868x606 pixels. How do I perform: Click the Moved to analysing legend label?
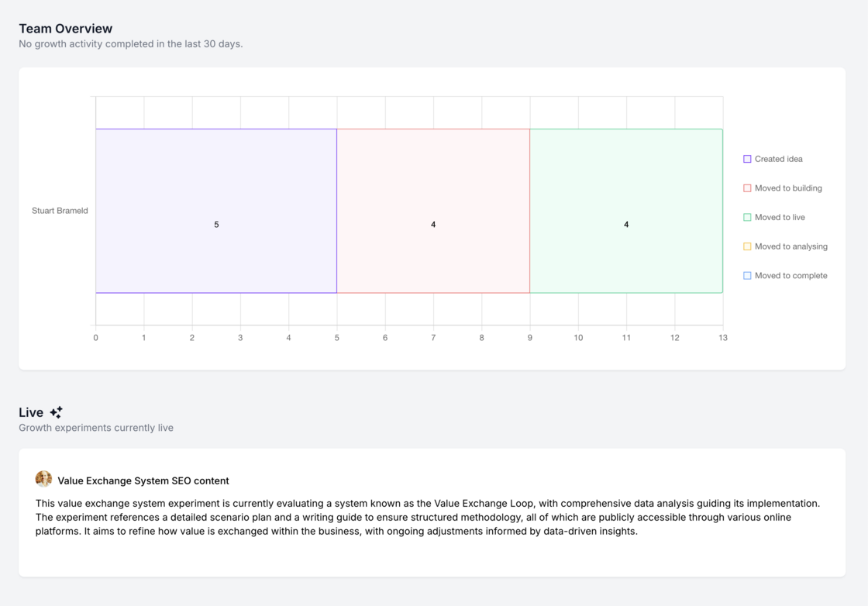(791, 246)
